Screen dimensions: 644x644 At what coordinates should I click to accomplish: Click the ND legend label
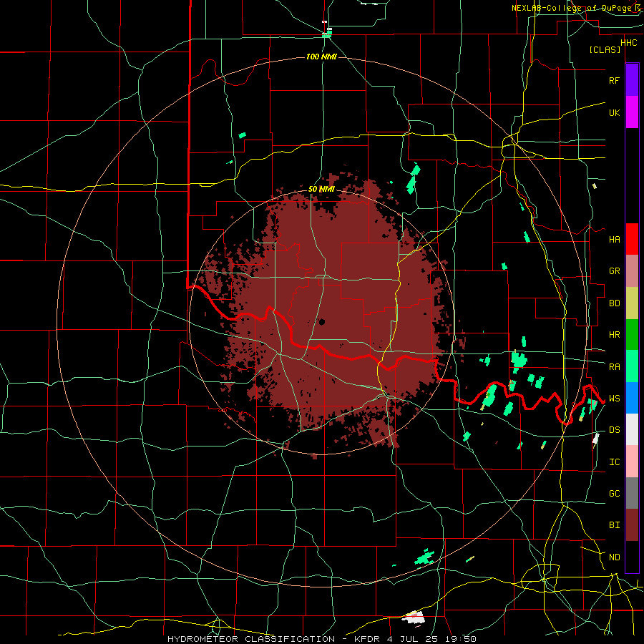[614, 557]
